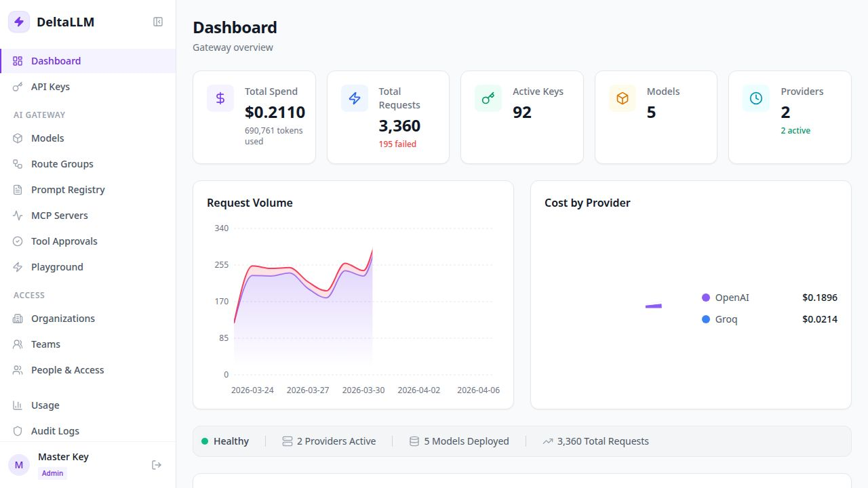View the Usage page
Viewport: 868px width, 488px height.
pyautogui.click(x=88, y=405)
